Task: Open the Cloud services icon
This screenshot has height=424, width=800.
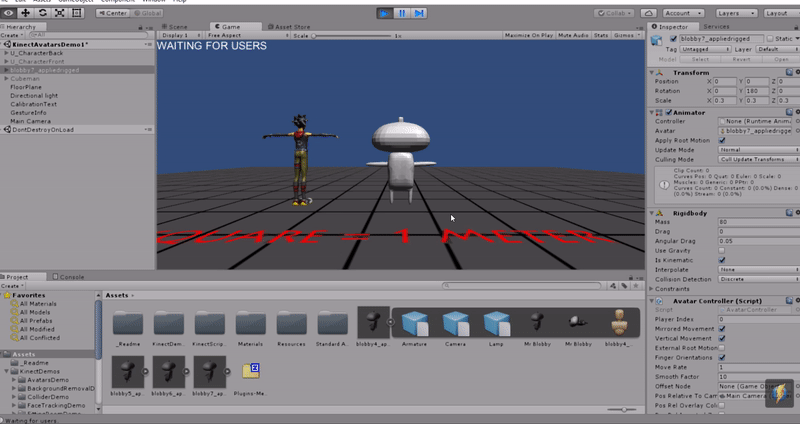Action: pos(648,13)
